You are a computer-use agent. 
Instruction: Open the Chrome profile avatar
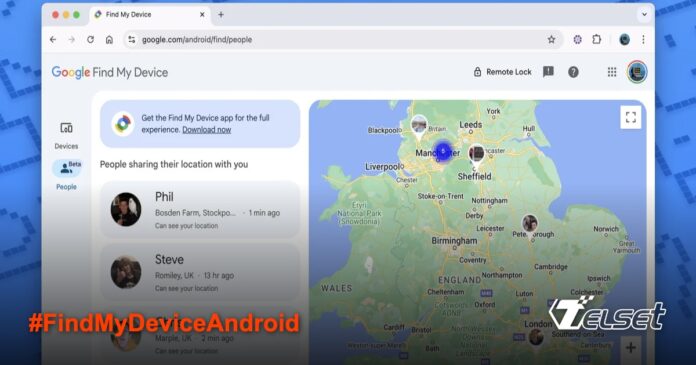[625, 40]
